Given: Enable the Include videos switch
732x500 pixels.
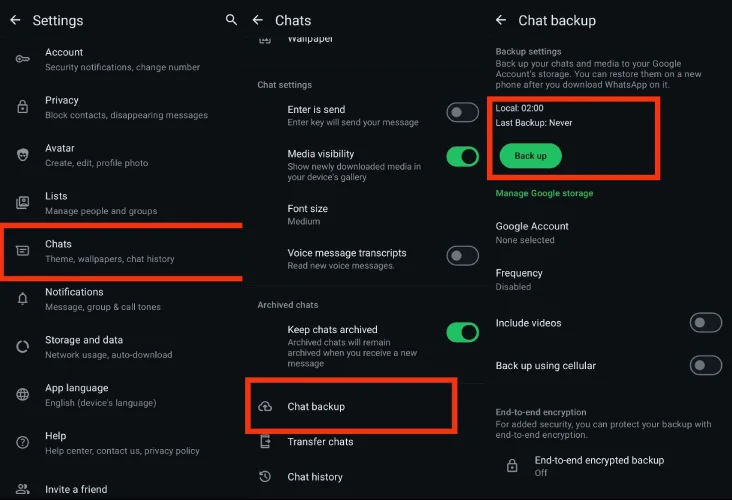Looking at the screenshot, I should pyautogui.click(x=705, y=323).
